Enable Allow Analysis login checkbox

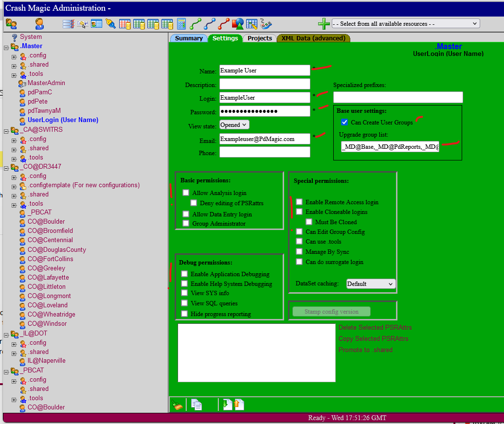point(186,193)
